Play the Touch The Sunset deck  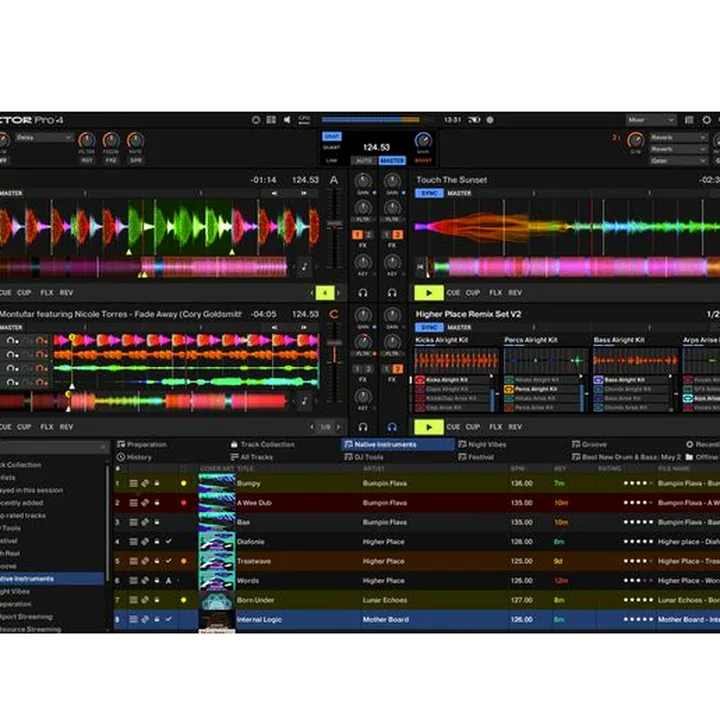pos(429,292)
